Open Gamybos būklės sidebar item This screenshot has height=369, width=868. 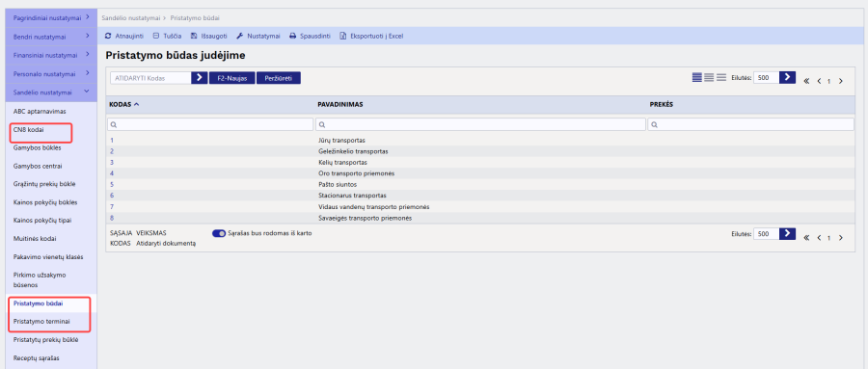click(x=37, y=147)
